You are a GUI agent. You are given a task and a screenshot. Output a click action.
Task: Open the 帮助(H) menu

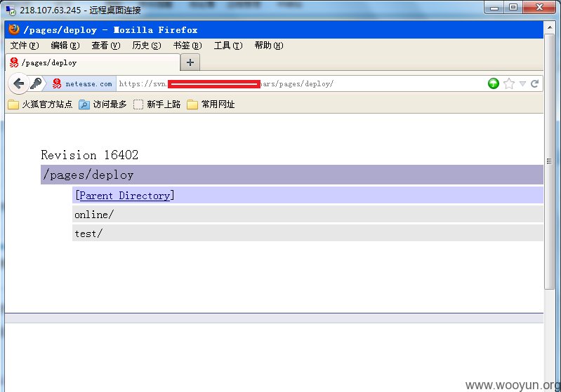[x=269, y=46]
